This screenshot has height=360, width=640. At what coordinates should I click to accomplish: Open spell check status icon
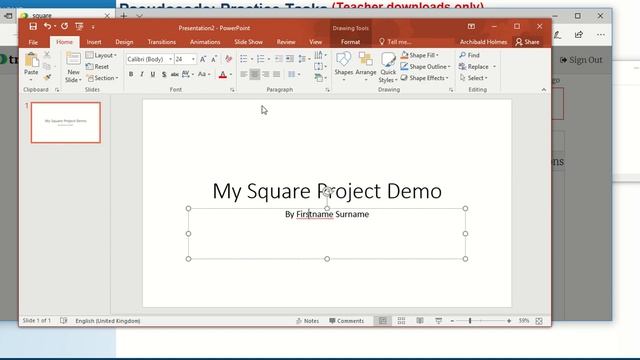click(64, 321)
